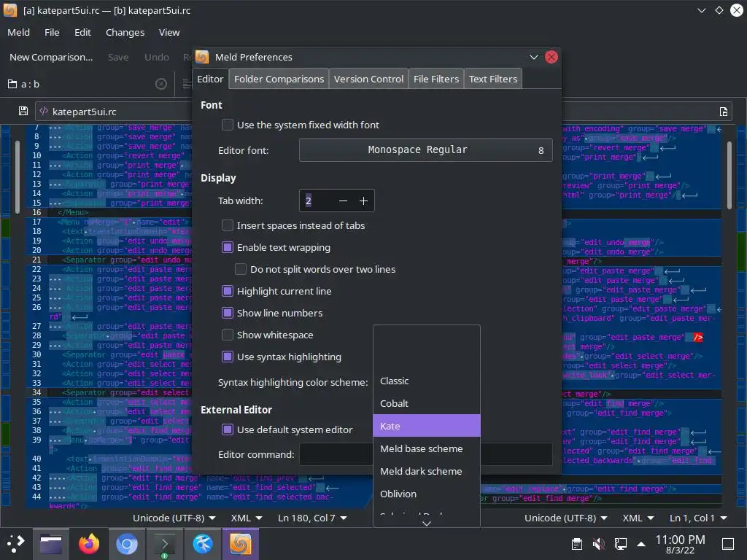Open left pane Ln 180, Col 7 dropdown
The height and width of the screenshot is (560, 747).
[312, 518]
